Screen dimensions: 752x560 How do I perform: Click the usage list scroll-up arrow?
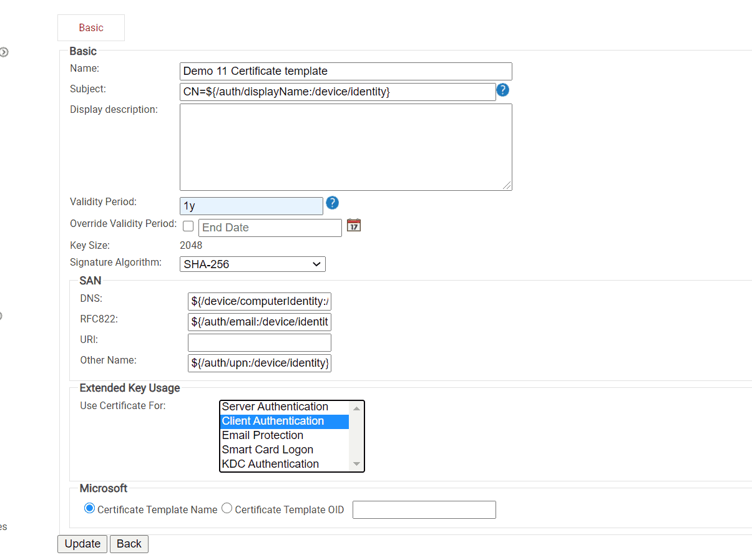coord(357,408)
